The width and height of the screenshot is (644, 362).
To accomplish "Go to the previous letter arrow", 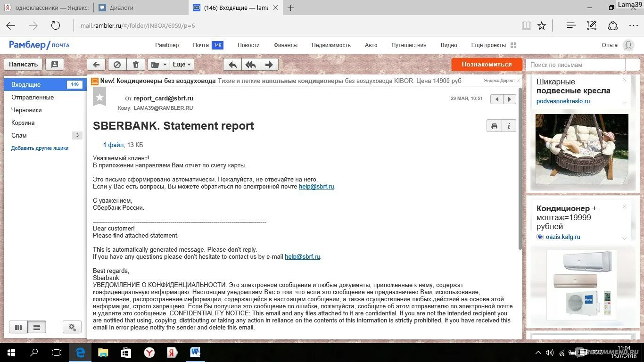I will 497,99.
